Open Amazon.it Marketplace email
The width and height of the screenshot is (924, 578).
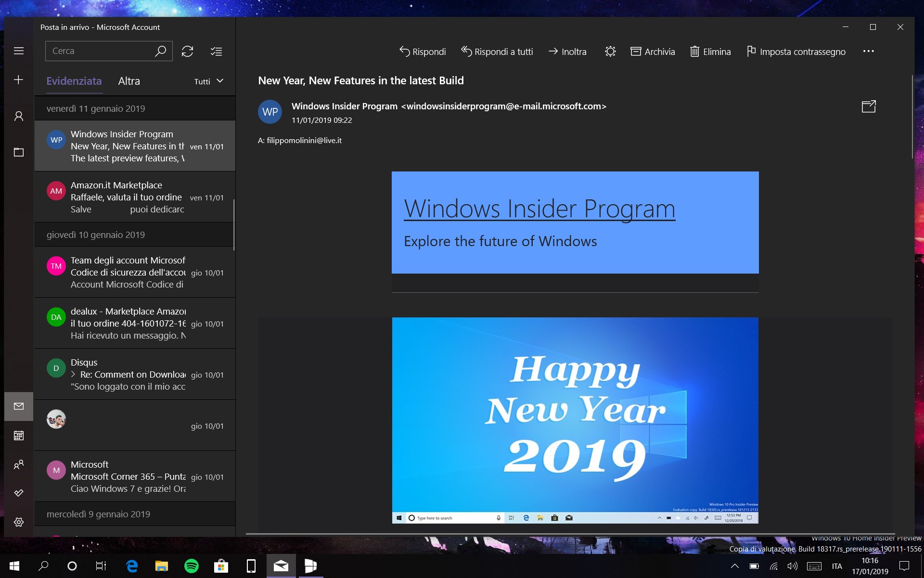pos(135,197)
